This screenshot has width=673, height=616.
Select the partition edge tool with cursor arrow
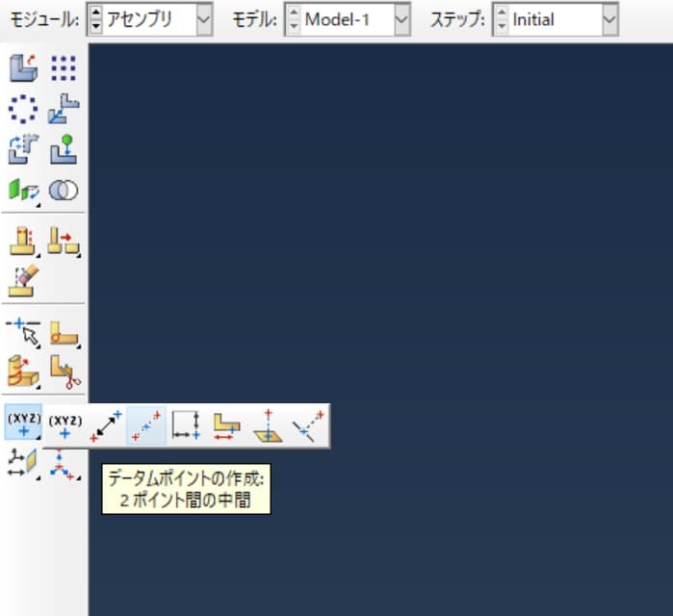point(24,332)
